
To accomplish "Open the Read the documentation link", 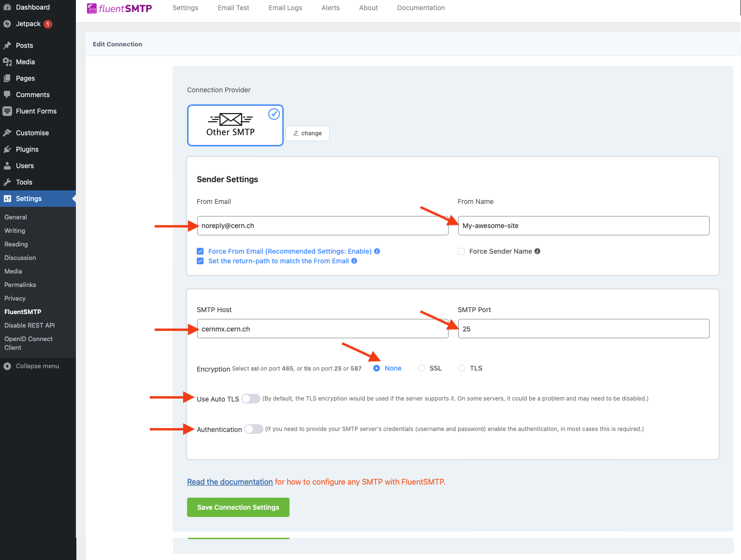I will (x=230, y=482).
